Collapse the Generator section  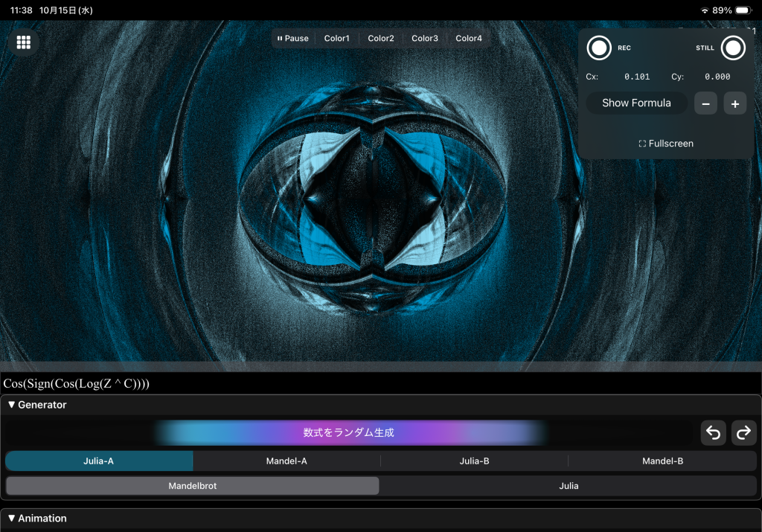(x=37, y=405)
